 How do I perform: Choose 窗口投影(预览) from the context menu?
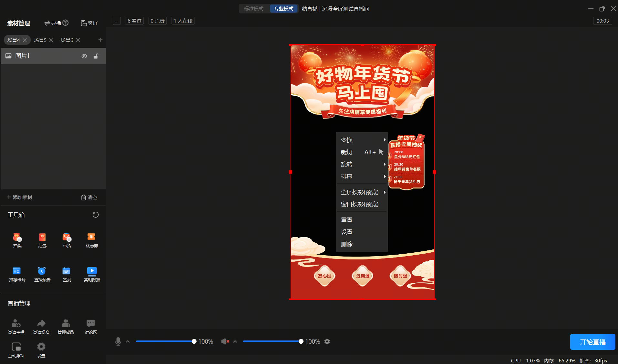pos(362,204)
